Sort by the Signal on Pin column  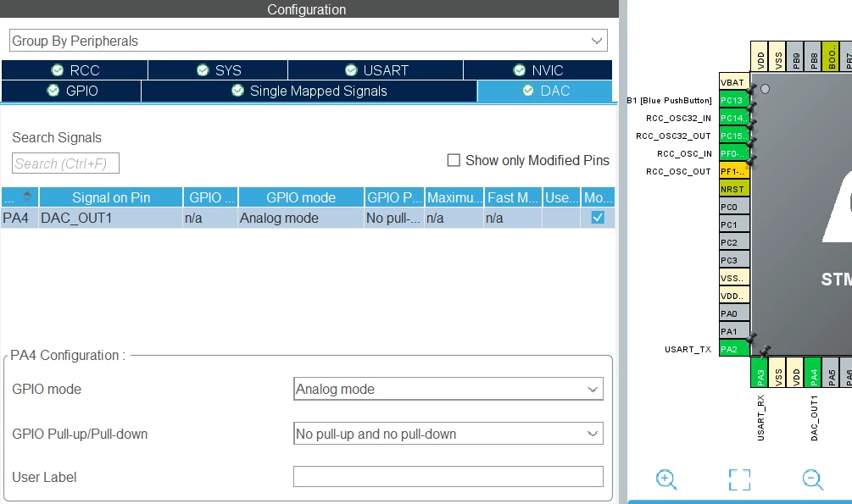111,197
